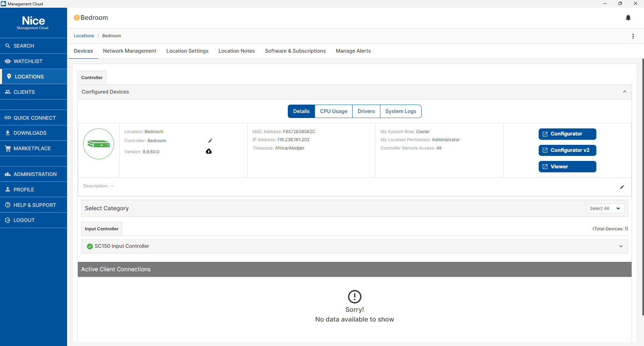Select the Details view button

(x=301, y=111)
